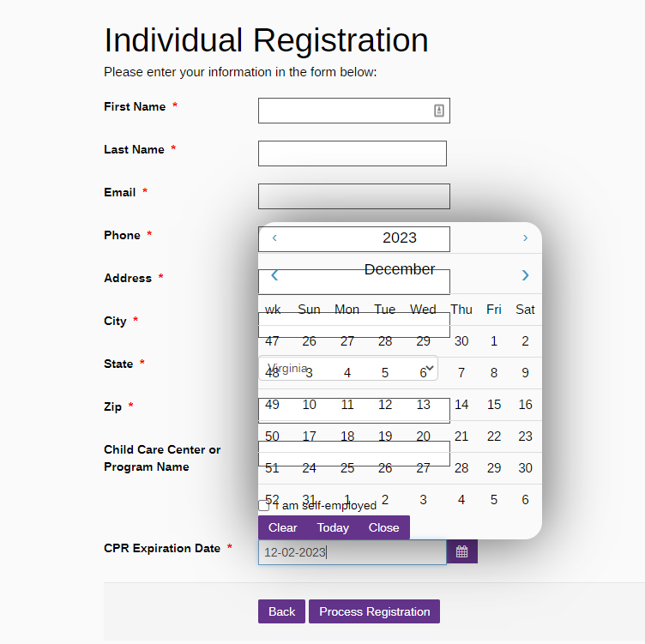Click the Email input field

tap(353, 196)
